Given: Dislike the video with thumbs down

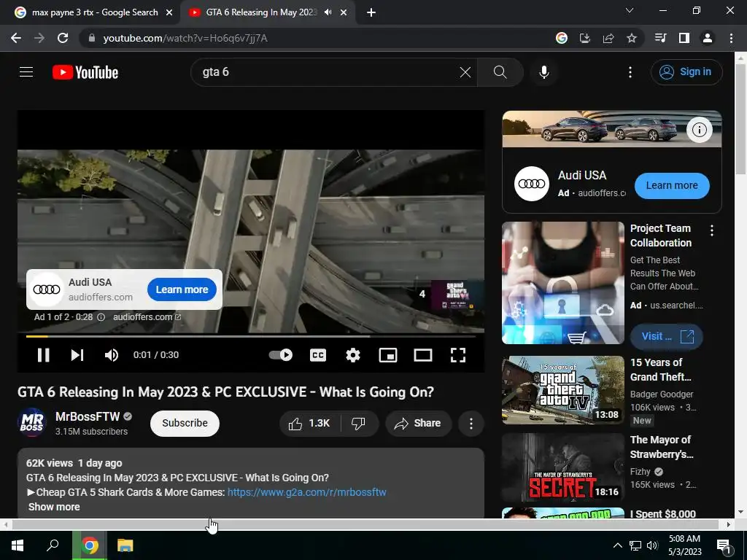Looking at the screenshot, I should pos(359,424).
